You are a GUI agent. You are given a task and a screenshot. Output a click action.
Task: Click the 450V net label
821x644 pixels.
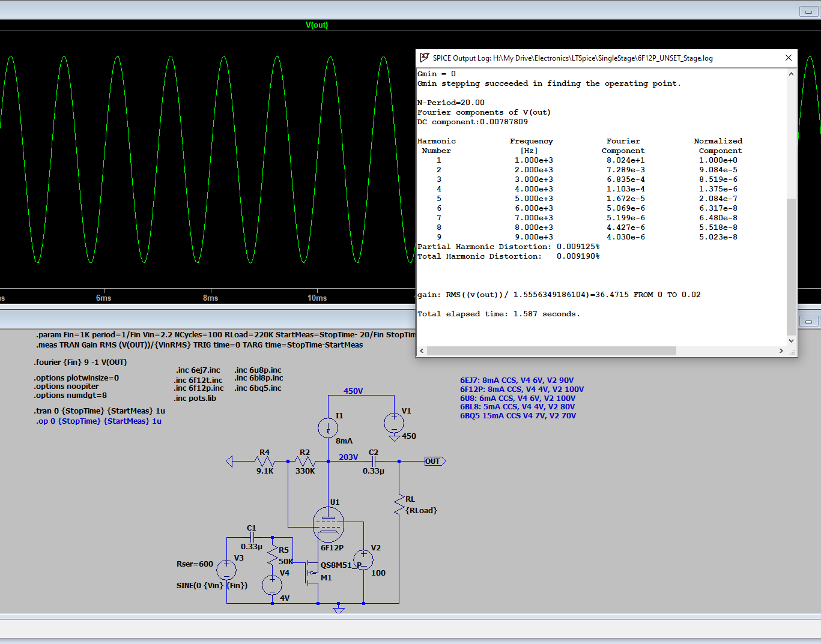click(x=353, y=391)
